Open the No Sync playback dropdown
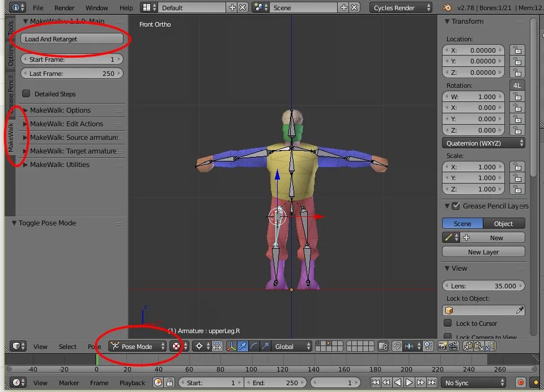The image size is (544, 392). pos(473,382)
